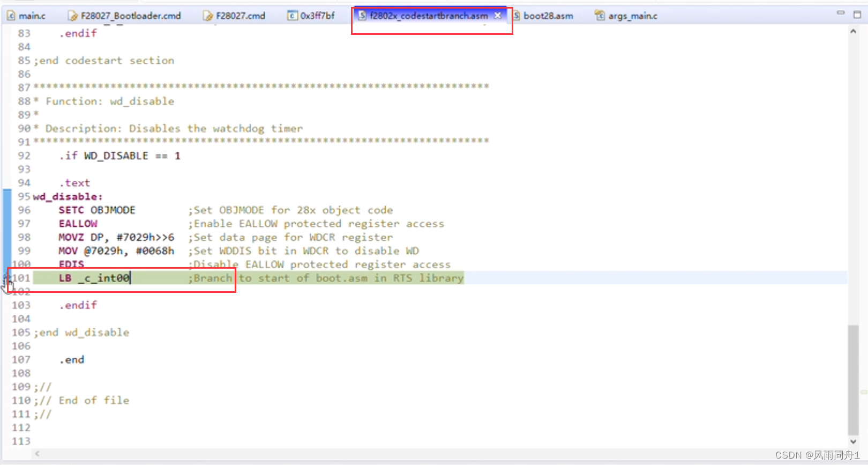Screen dimensions: 868x465
Task: Click 'SETC OBJMODE' instruction
Action: (97, 210)
